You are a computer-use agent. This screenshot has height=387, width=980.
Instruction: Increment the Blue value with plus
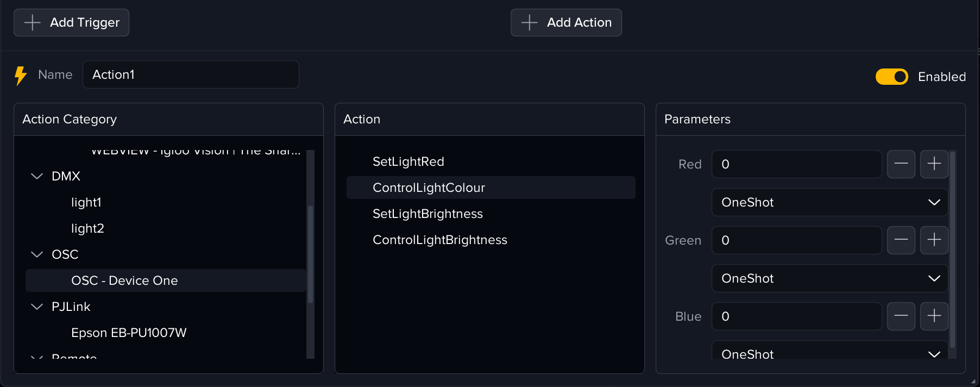[934, 316]
